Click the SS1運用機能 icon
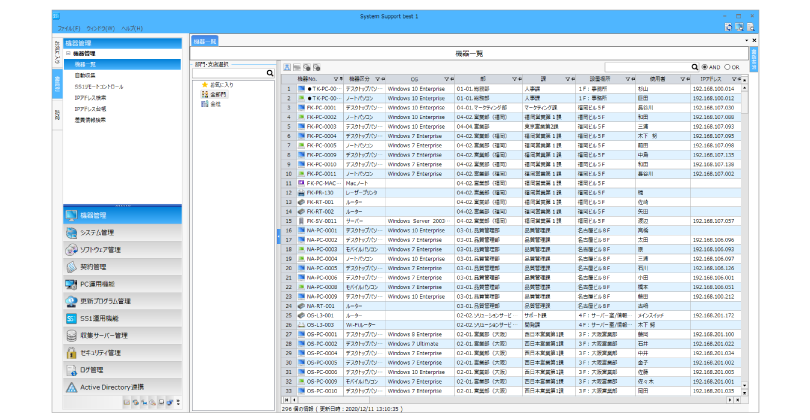The width and height of the screenshot is (810, 420). tap(71, 318)
